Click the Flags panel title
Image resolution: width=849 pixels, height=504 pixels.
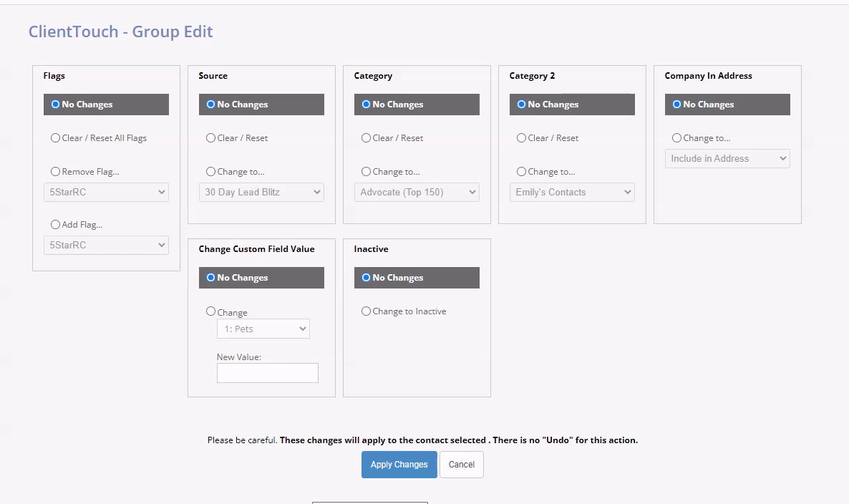(x=54, y=76)
